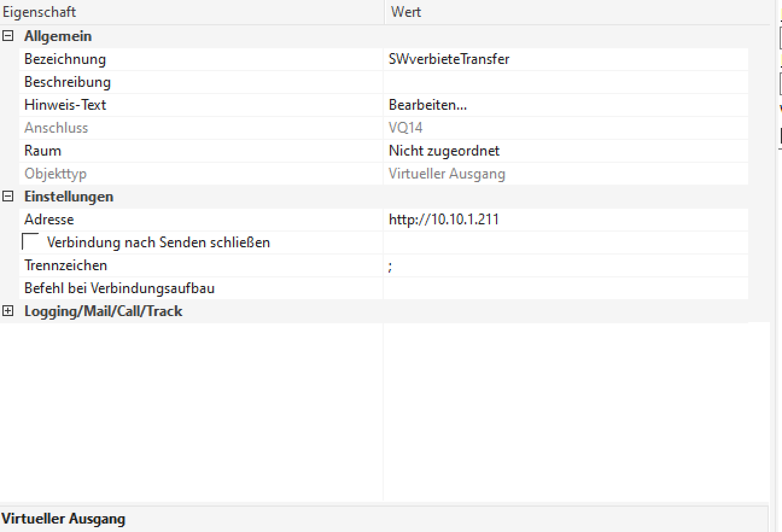Expand the Logging/Mail/Call/Track section
The image size is (782, 532).
(x=8, y=311)
